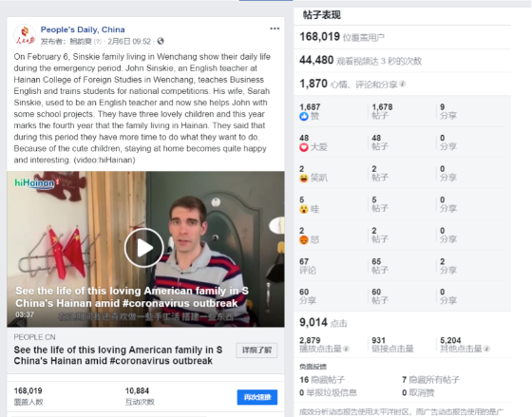
Task: Click the People's Daily profile picture
Action: [x=25, y=35]
